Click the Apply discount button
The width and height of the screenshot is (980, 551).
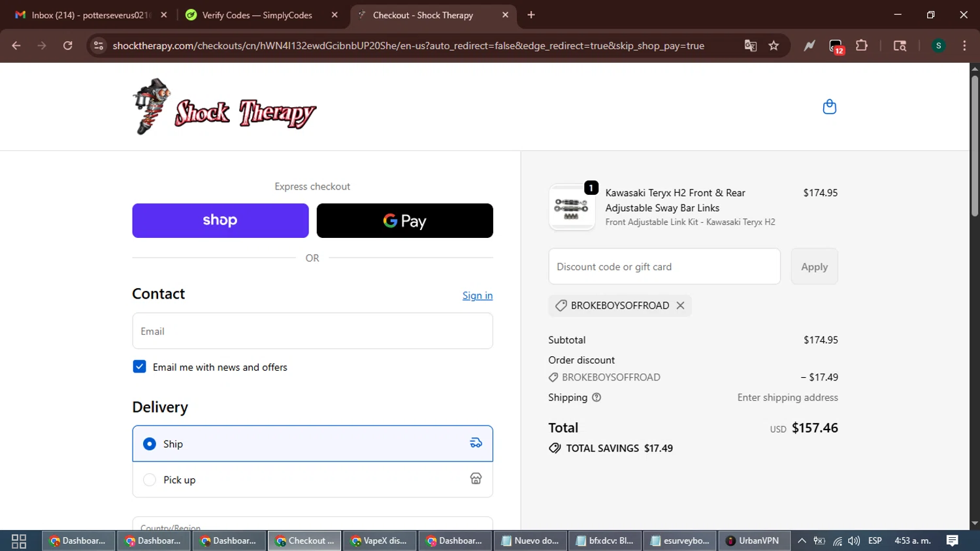814,266
